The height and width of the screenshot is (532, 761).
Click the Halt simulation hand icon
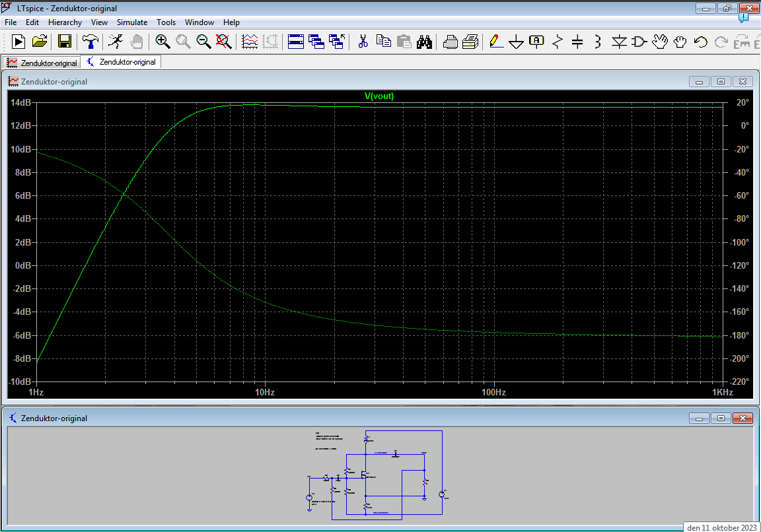coord(137,42)
